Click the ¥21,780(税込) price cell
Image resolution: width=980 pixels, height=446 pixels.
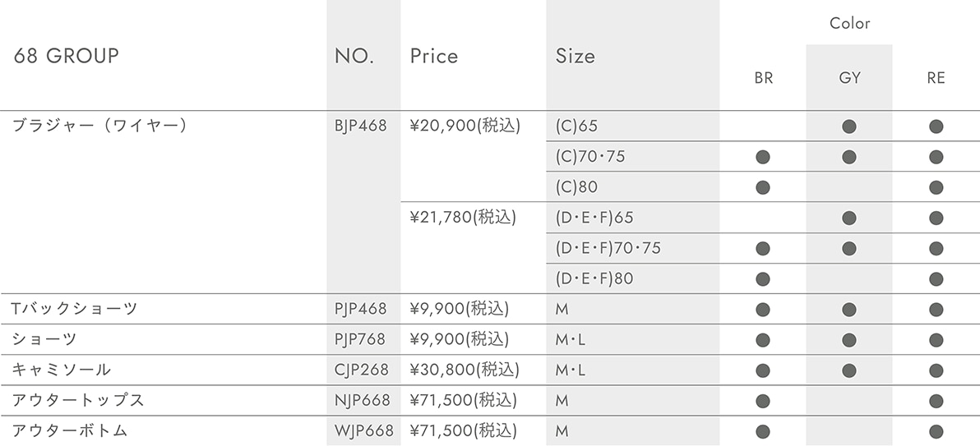tap(463, 218)
